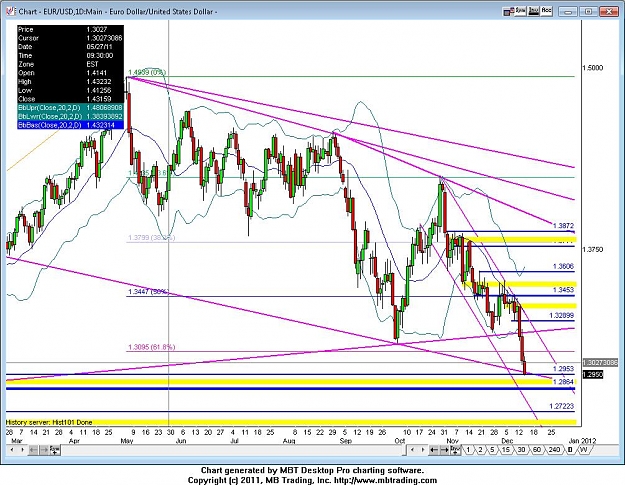
Task: Click the bold right arrow beside the Prev icon
Action: pyautogui.click(x=444, y=450)
